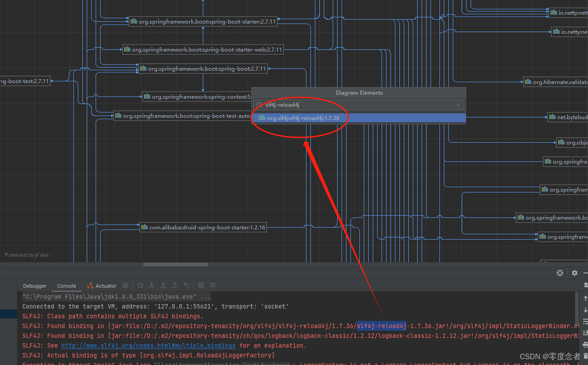This screenshot has width=588, height=365.
Task: Click the crosshair locate icon in panel header
Action: [x=560, y=273]
